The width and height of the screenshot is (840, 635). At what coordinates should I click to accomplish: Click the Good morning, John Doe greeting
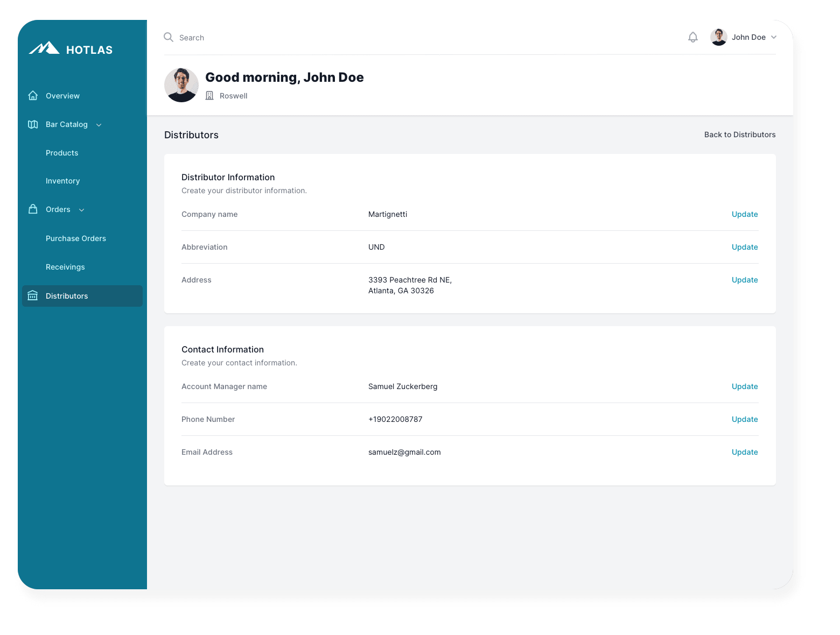[284, 77]
